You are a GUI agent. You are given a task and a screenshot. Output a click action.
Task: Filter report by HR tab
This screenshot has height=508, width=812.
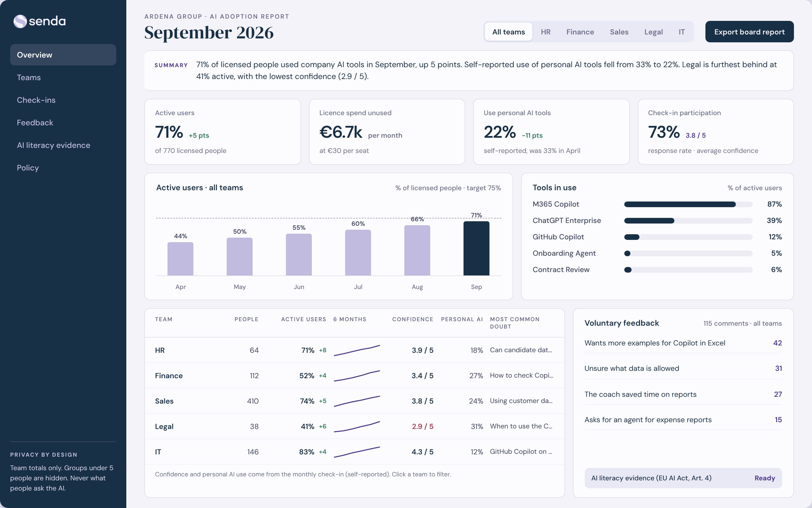click(x=546, y=32)
